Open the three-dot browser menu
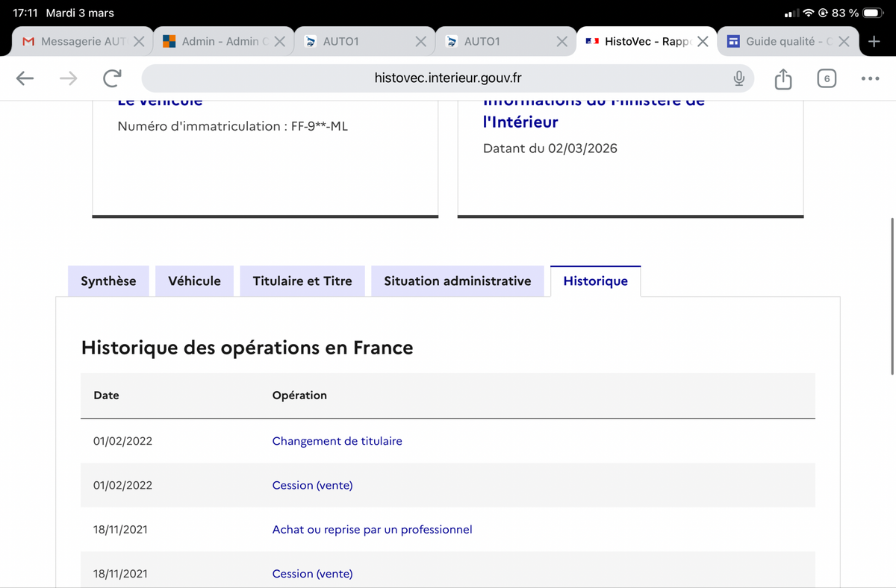896x588 pixels. pos(870,78)
